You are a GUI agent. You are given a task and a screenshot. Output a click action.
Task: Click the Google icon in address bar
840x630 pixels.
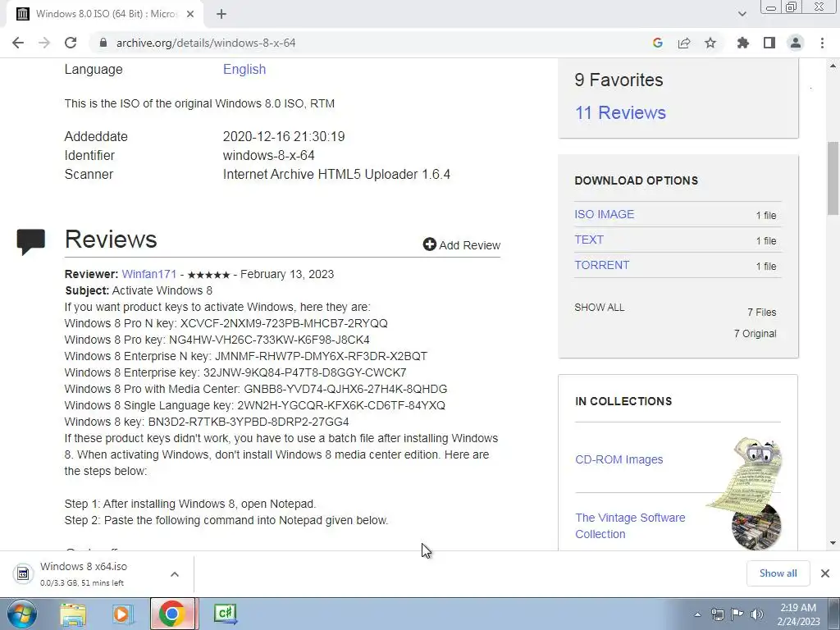(x=657, y=43)
